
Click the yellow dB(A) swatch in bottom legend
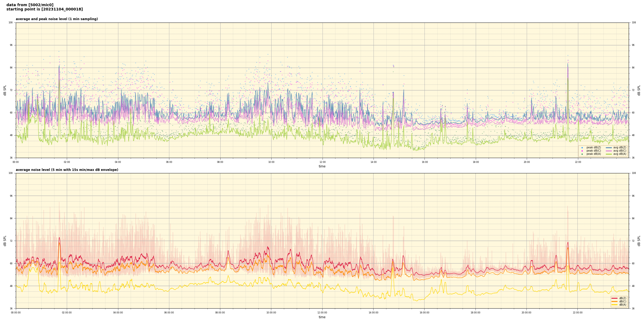point(614,305)
